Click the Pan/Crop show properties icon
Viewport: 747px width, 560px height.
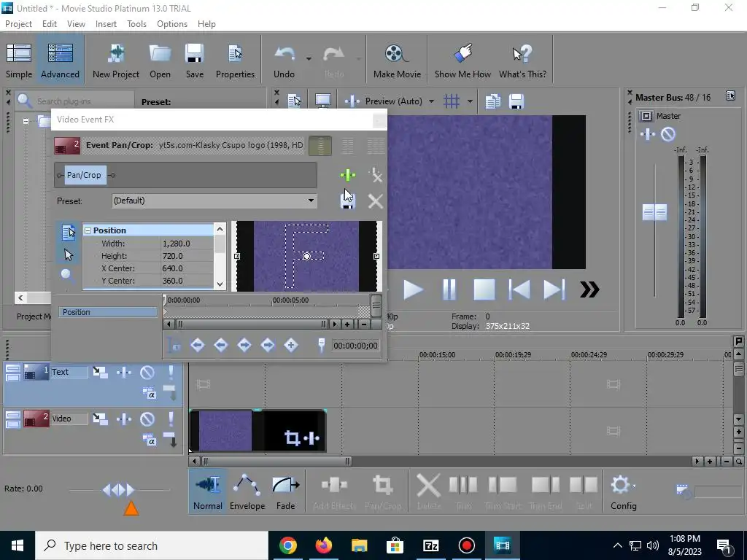coord(68,233)
